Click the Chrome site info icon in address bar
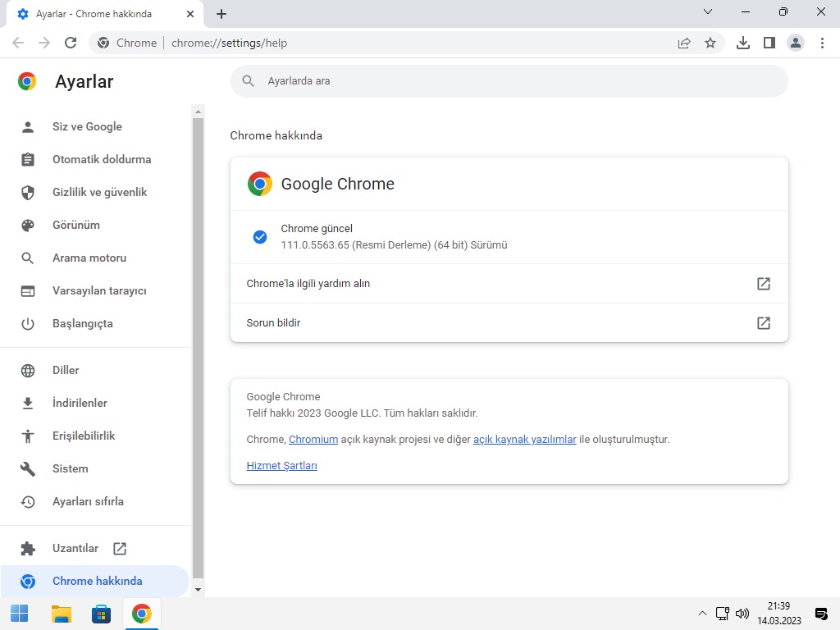The width and height of the screenshot is (840, 630). 103,43
